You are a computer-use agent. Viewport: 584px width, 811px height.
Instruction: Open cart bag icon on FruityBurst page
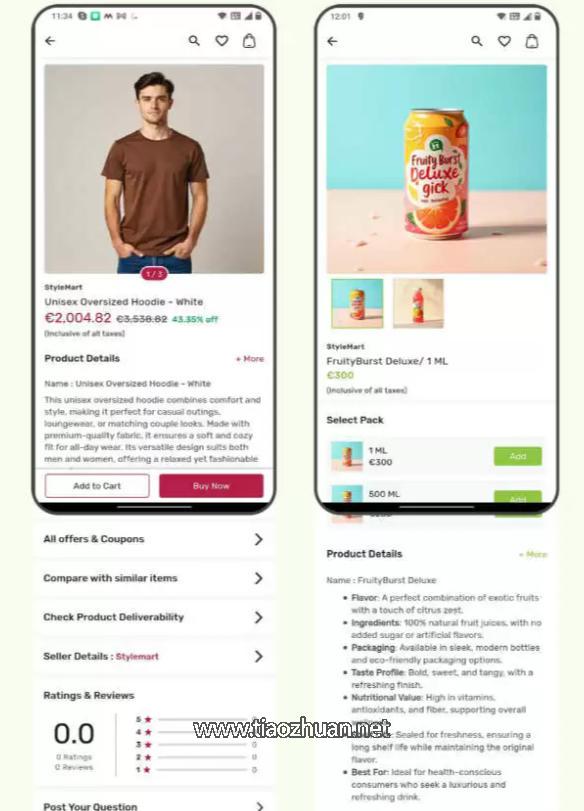click(532, 41)
